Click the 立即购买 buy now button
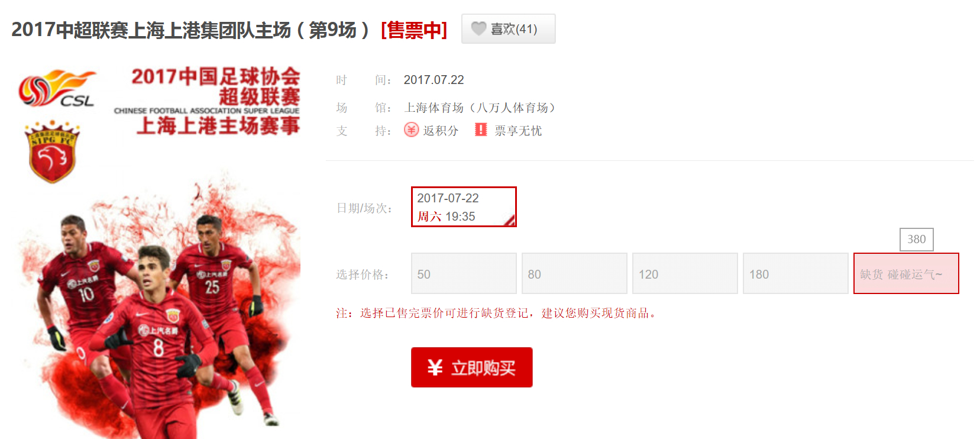The image size is (980, 439). coord(472,367)
